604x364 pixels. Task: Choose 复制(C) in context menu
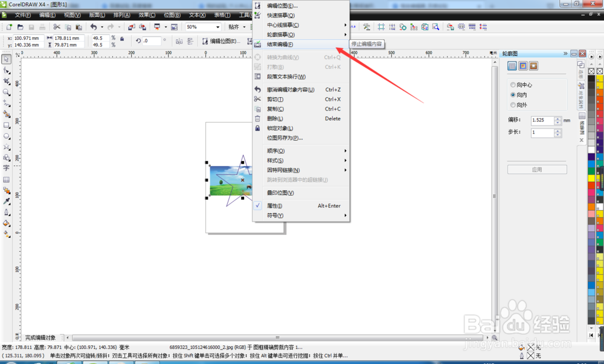pyautogui.click(x=301, y=109)
